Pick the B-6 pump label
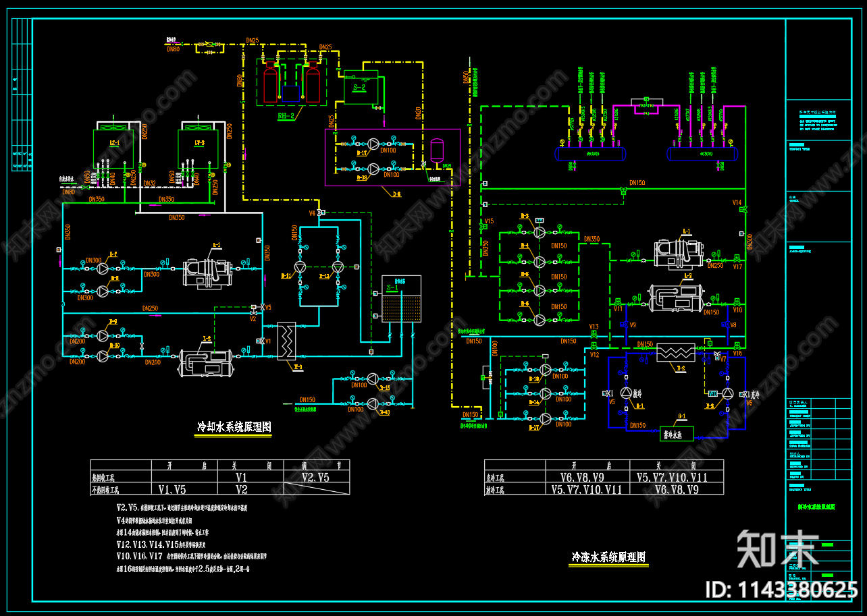867x616 pixels. [x=525, y=304]
